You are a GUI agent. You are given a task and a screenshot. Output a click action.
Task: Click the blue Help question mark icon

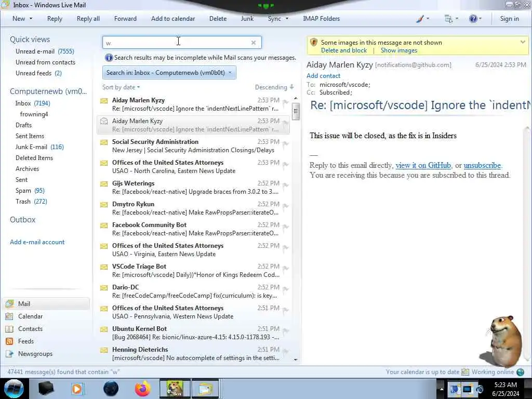pos(473,19)
